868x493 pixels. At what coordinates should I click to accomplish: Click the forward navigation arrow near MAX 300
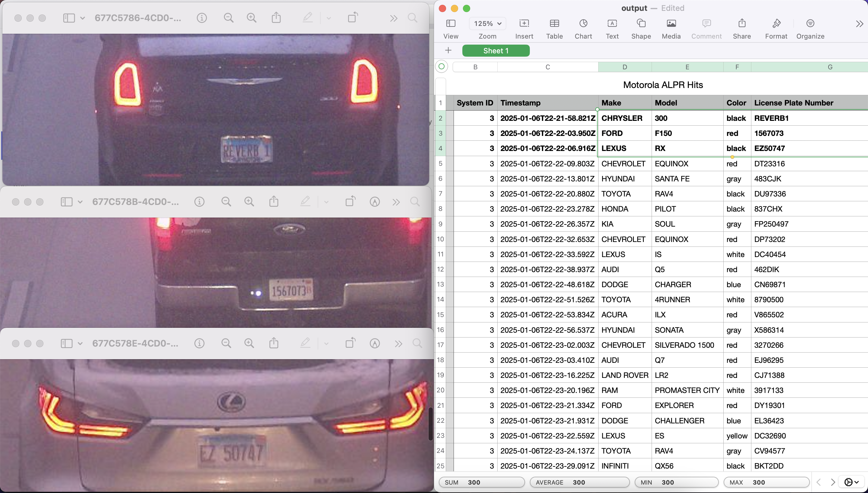(x=833, y=482)
